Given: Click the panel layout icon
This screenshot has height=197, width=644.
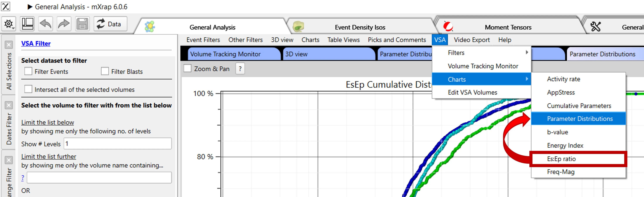Looking at the screenshot, I should pos(27,24).
